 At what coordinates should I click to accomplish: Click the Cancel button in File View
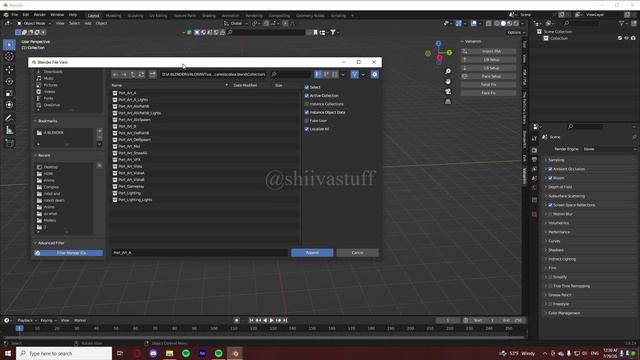pyautogui.click(x=358, y=253)
